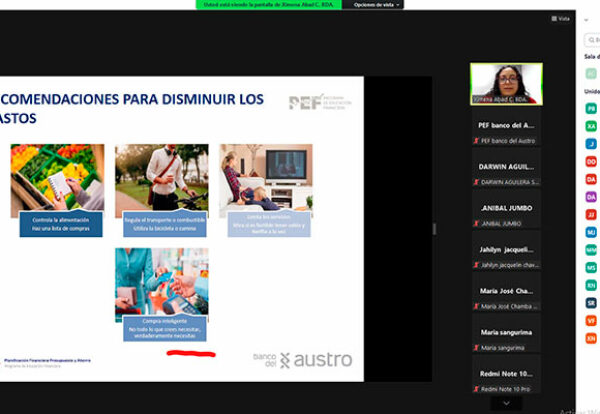Click the PB participant avatar
This screenshot has width=600, height=414.
(x=591, y=108)
